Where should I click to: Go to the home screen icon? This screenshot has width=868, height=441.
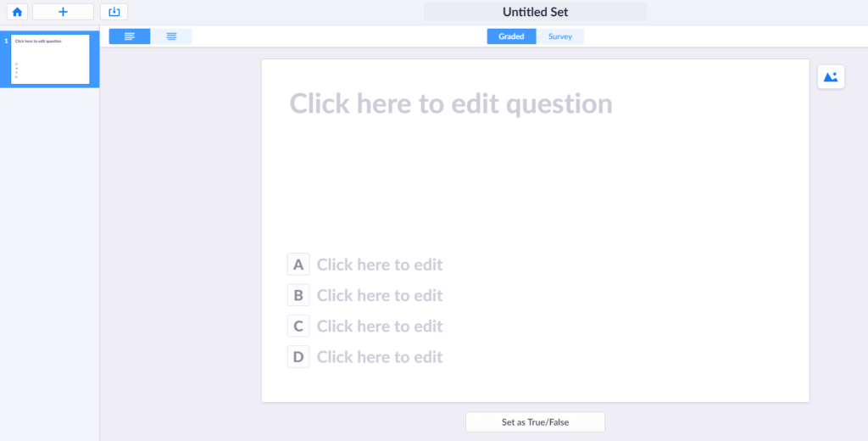(x=17, y=12)
